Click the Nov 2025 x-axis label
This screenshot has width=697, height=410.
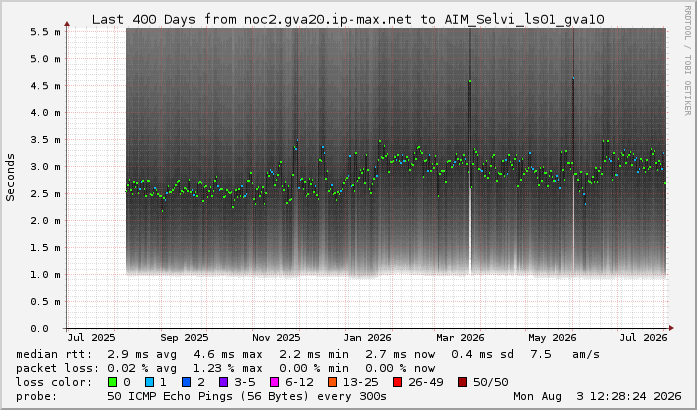point(276,338)
